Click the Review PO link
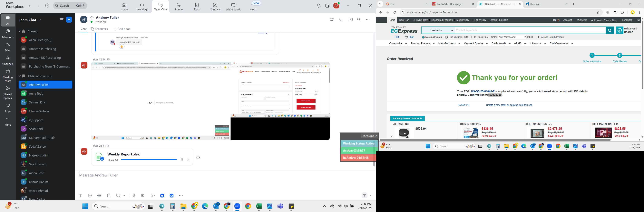 point(463,105)
